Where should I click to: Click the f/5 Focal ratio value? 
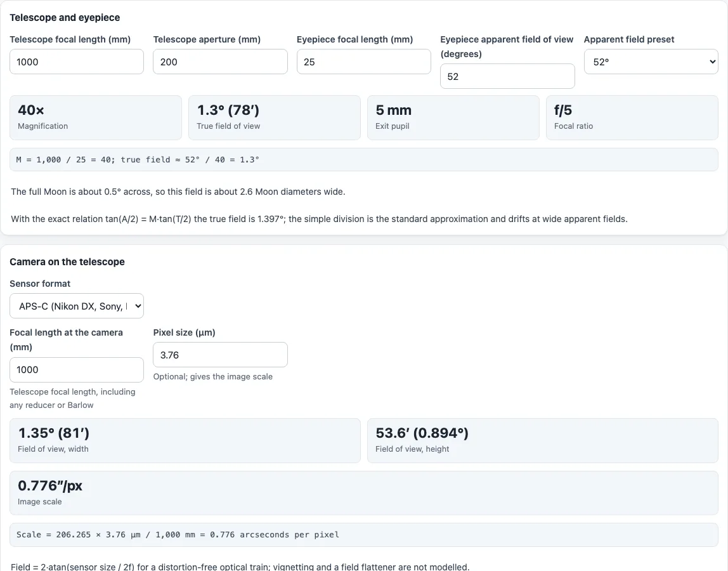562,110
